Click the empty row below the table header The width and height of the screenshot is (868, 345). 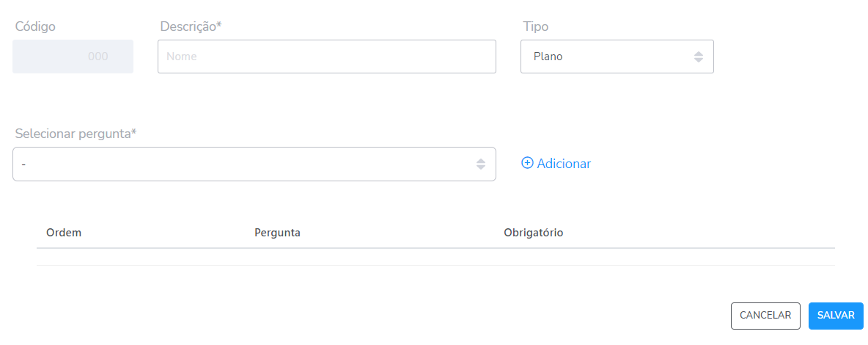pyautogui.click(x=435, y=257)
